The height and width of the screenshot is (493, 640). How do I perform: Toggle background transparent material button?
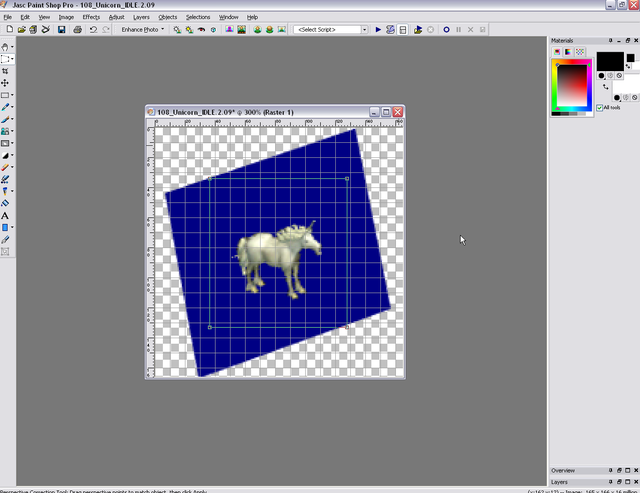tap(634, 98)
